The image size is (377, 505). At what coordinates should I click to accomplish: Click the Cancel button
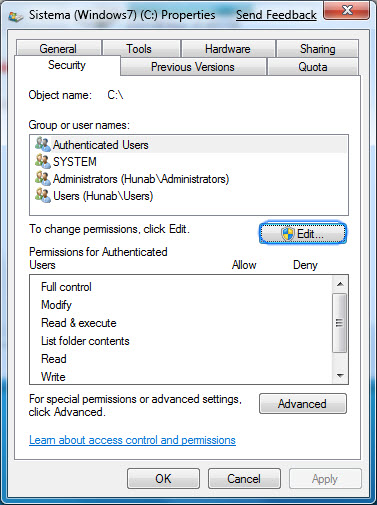244,479
